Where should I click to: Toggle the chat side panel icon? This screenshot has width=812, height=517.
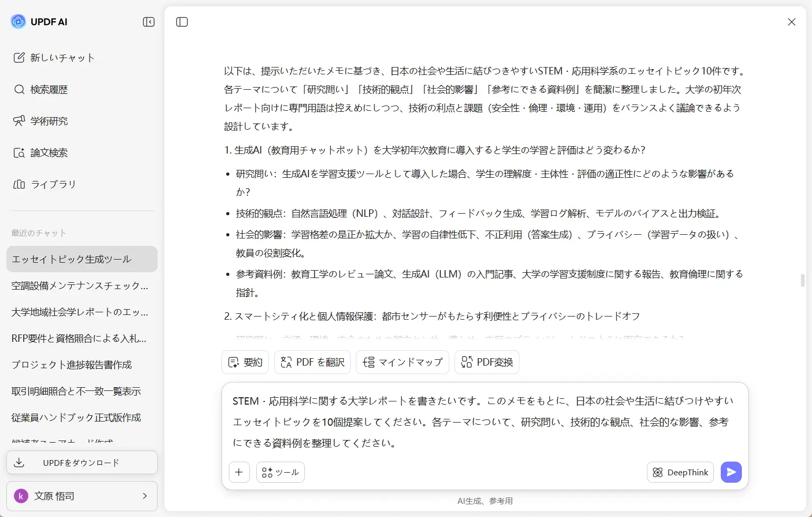pyautogui.click(x=182, y=22)
